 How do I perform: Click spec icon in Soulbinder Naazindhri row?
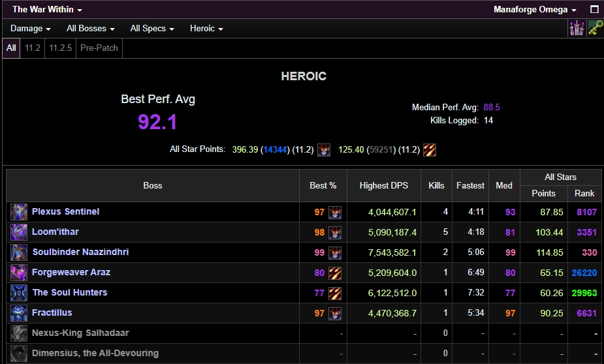click(x=335, y=253)
